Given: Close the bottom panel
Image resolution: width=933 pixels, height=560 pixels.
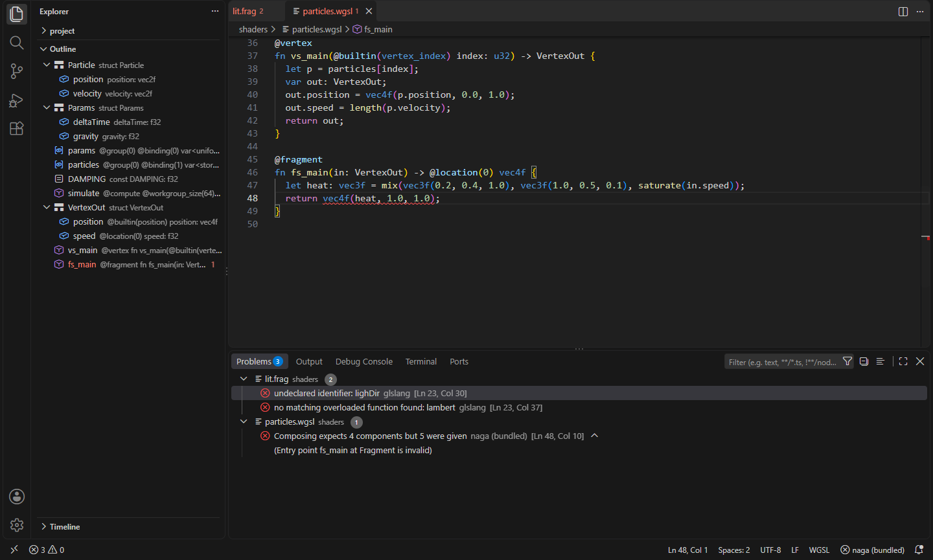Looking at the screenshot, I should [x=920, y=361].
